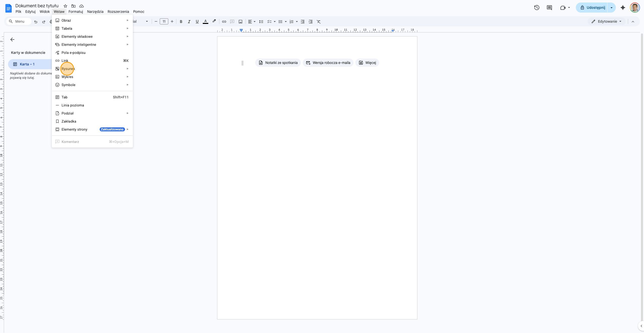Click the decrease indent icon
Screen dimensions: 644x333
[303, 22]
